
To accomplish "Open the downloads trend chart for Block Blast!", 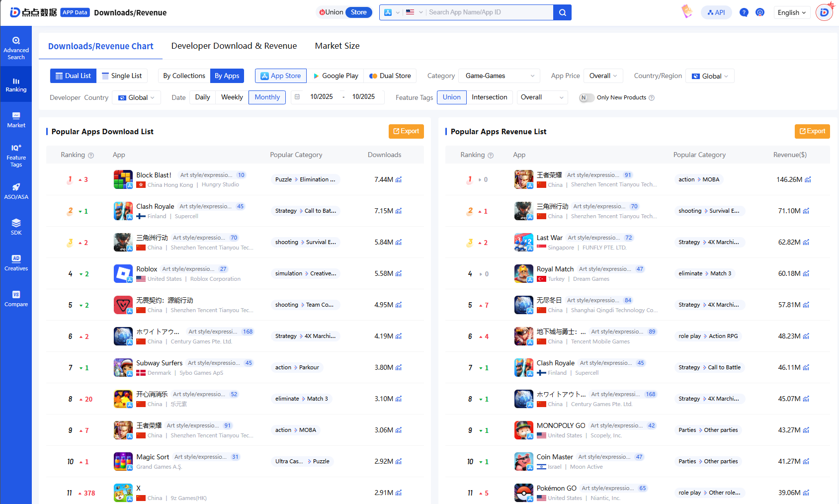I will point(399,179).
